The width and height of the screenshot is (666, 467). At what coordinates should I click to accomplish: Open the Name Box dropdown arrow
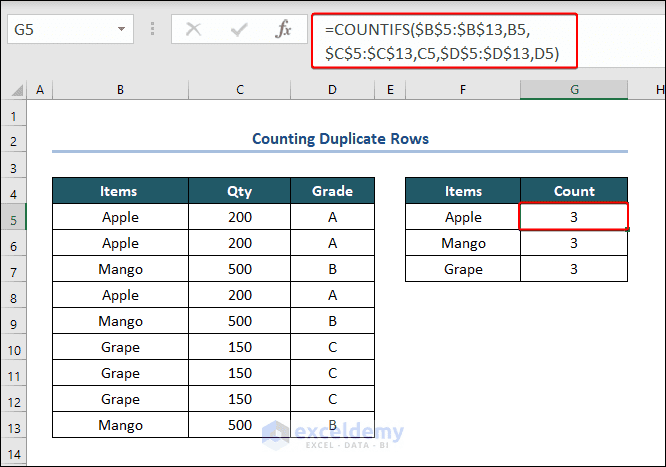(x=121, y=29)
